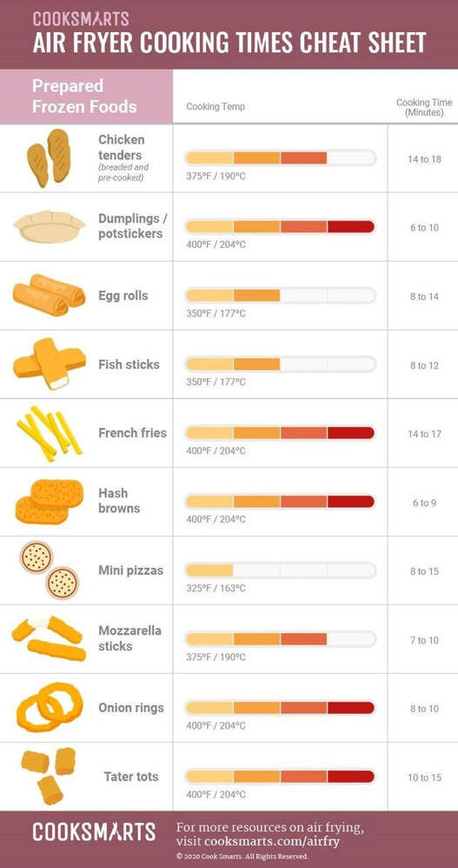Click the CookSmarts logo in the footer
The width and height of the screenshot is (458, 868).
tap(94, 832)
